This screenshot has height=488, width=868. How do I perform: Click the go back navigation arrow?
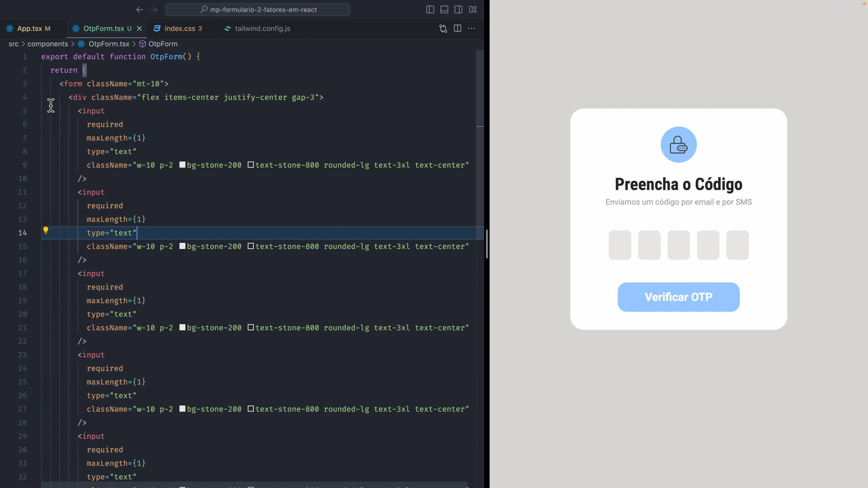(x=139, y=9)
